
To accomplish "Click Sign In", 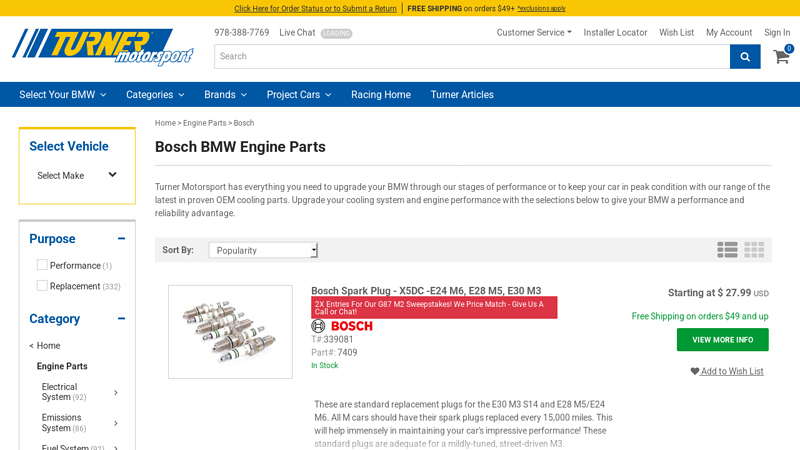I will coord(777,33).
